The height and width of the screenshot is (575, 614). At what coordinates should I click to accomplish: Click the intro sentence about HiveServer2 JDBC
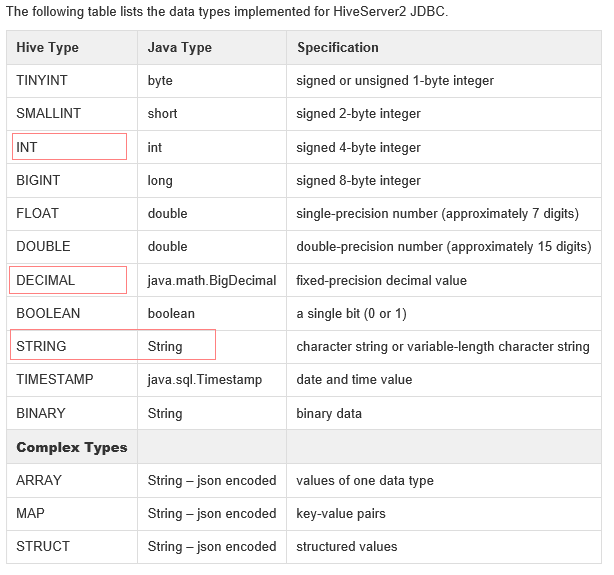click(x=227, y=12)
